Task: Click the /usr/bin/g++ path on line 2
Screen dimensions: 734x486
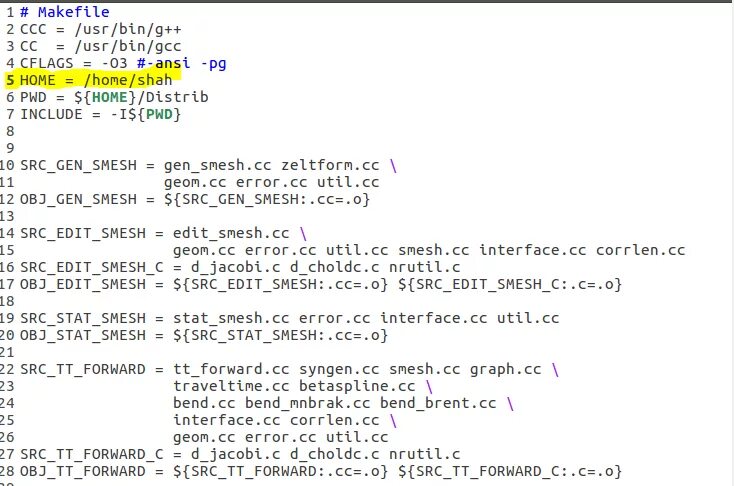Action: point(128,29)
